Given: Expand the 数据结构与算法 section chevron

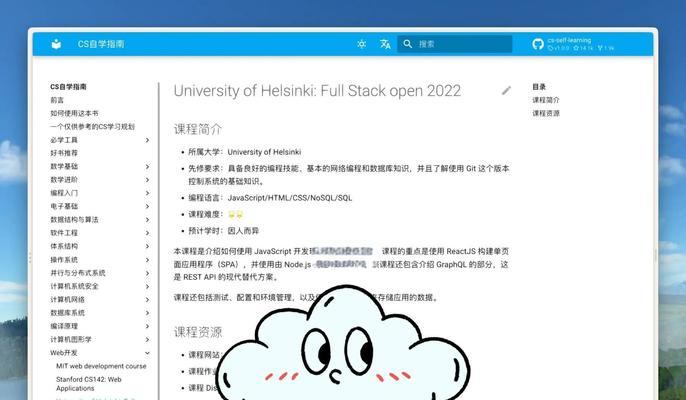Looking at the screenshot, I should coord(147,220).
